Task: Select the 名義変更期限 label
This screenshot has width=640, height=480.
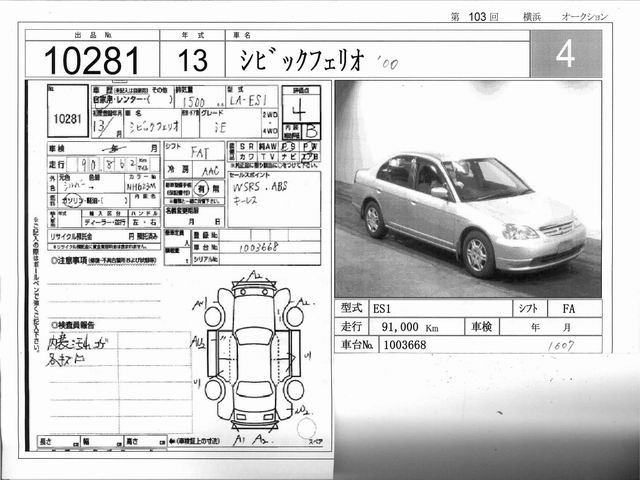Action: [x=182, y=211]
